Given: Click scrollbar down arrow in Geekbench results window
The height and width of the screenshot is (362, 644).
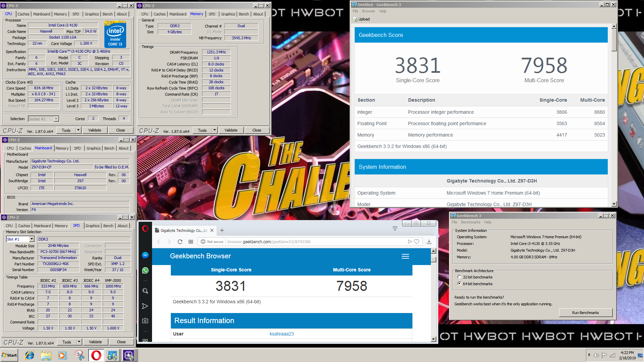Looking at the screenshot, I should click(x=614, y=204).
